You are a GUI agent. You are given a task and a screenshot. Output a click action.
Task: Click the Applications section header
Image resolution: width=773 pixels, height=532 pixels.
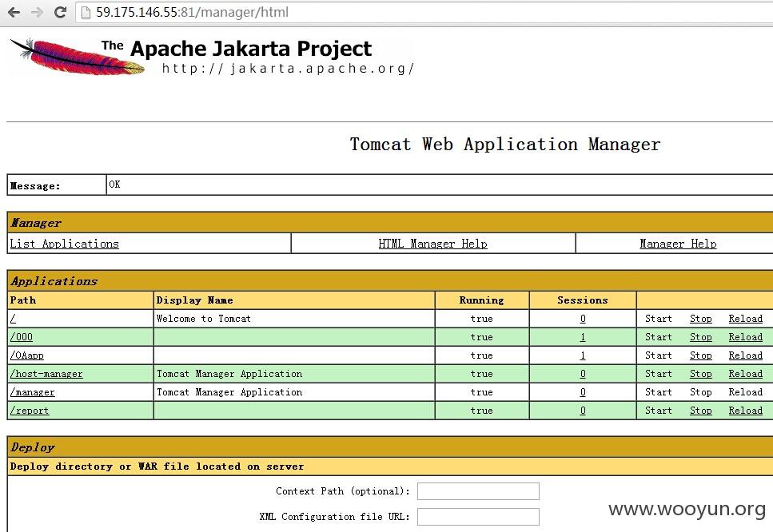54,281
